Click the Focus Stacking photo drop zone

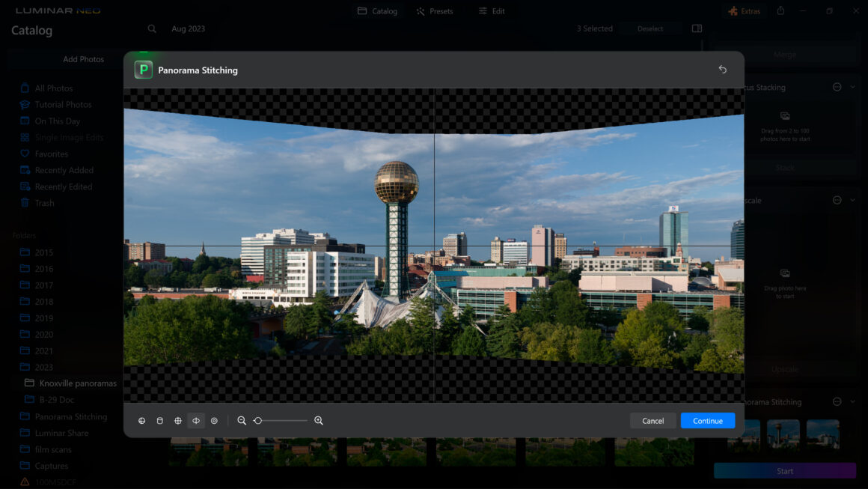785,127
